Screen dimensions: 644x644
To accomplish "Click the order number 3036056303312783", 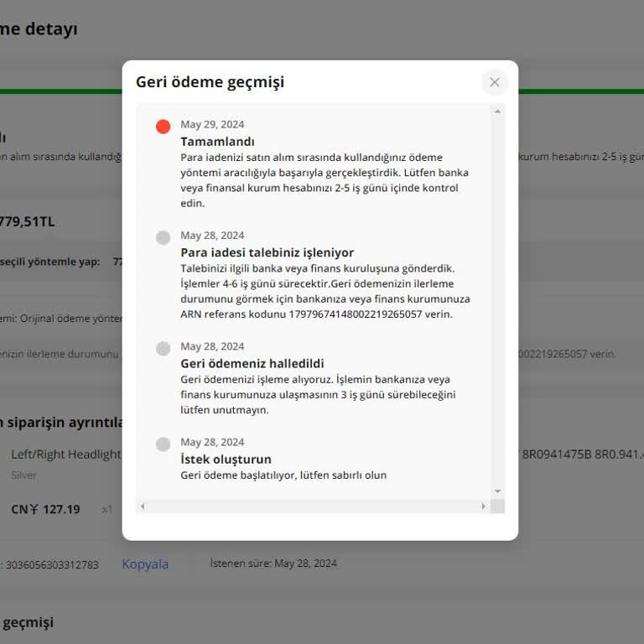I will pos(52,565).
